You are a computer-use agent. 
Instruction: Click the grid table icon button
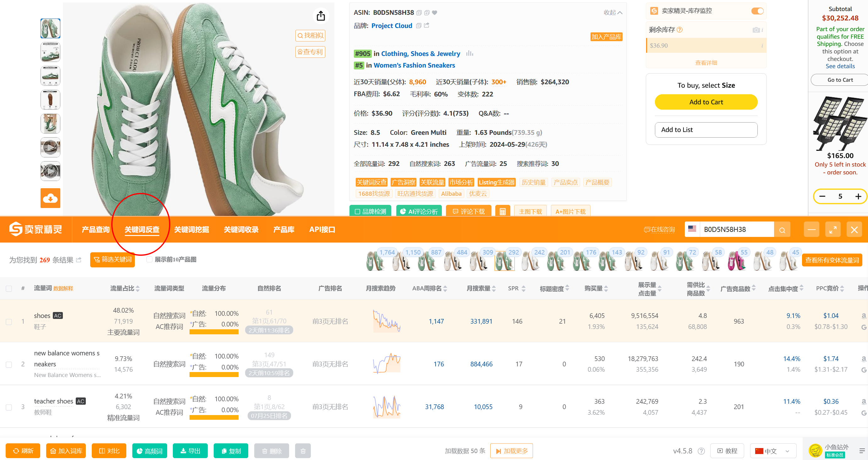(x=503, y=211)
